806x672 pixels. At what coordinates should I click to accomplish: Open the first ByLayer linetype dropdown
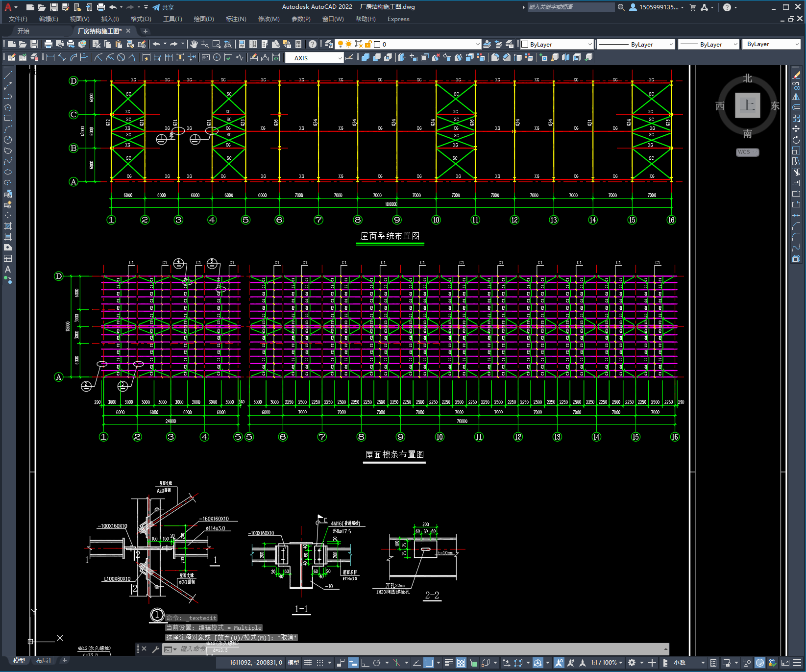(x=636, y=44)
